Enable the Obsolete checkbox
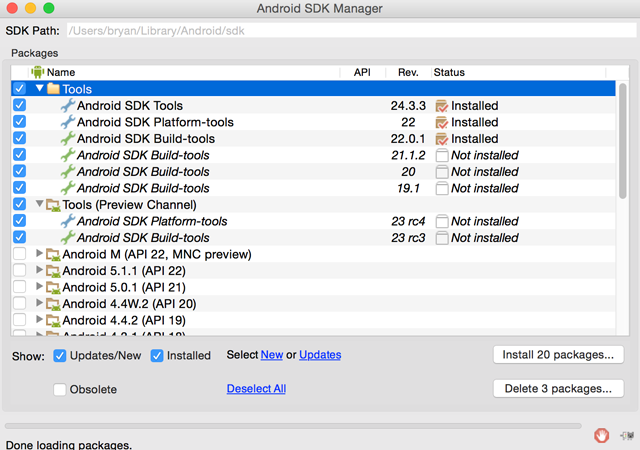 tap(60, 389)
